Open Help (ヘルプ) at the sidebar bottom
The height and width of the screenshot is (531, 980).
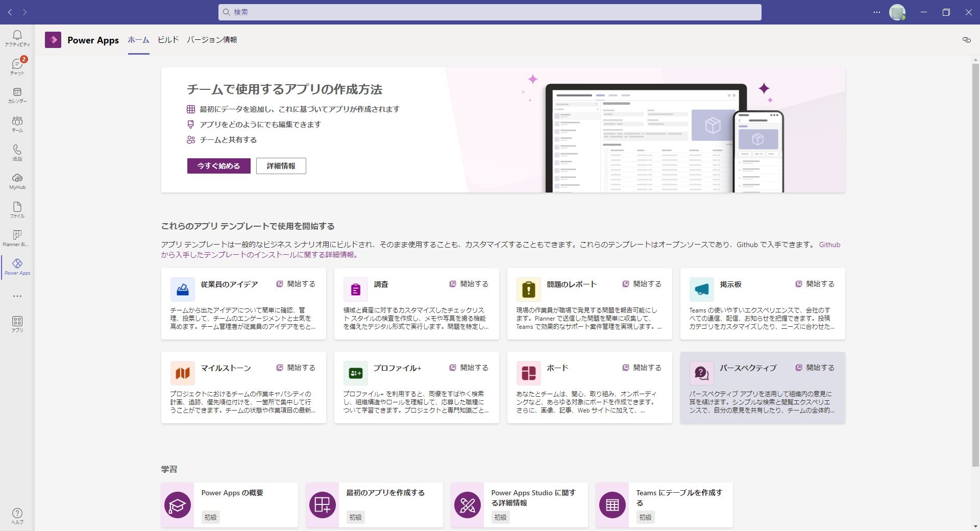pyautogui.click(x=17, y=516)
